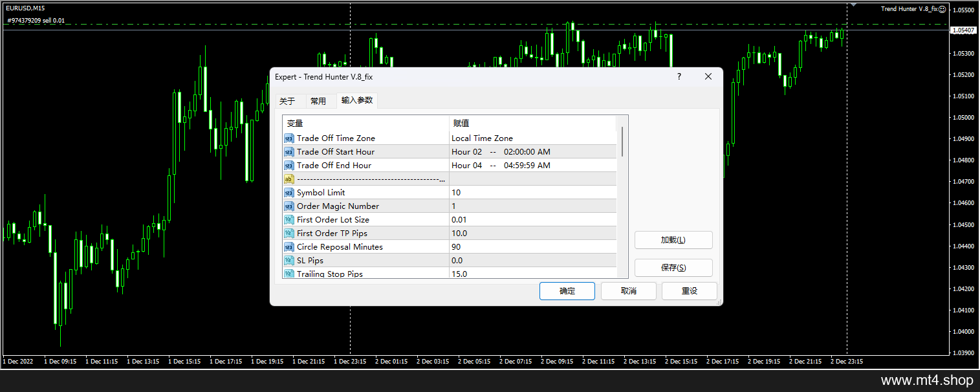Screen dimensions: 980x392
Task: Click the 1.05000 price scale label
Action: pos(964,118)
